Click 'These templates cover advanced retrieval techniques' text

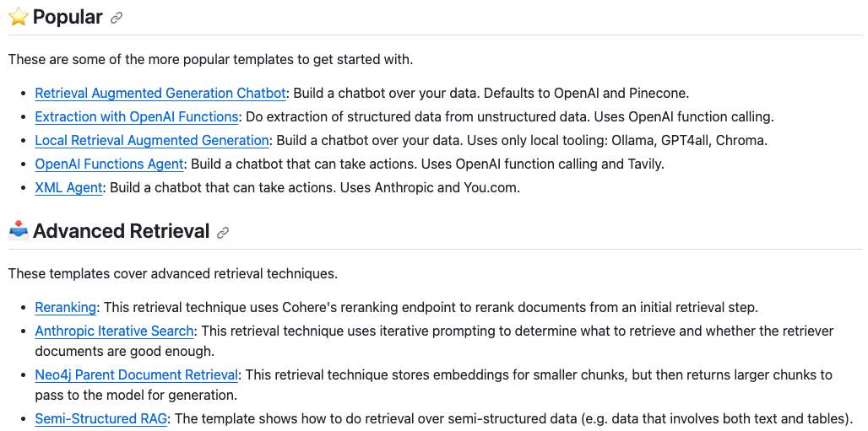[173, 273]
